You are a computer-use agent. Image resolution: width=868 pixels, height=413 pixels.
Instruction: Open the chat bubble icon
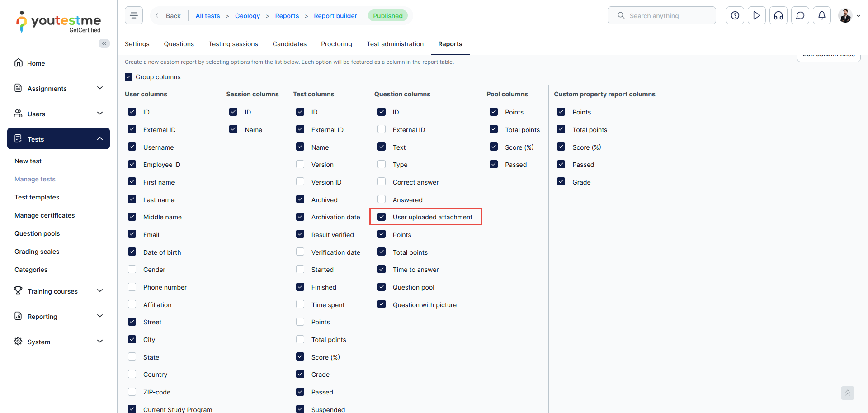pyautogui.click(x=800, y=15)
